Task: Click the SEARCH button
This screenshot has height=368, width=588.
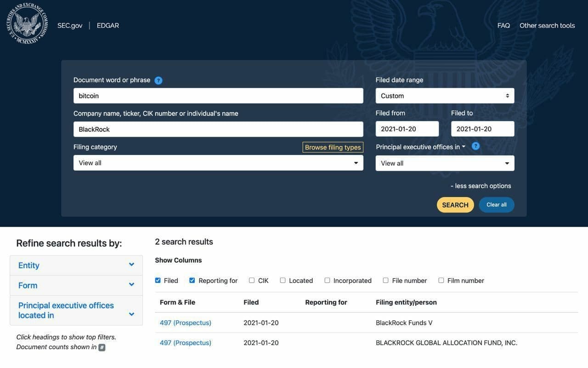Action: (x=455, y=205)
